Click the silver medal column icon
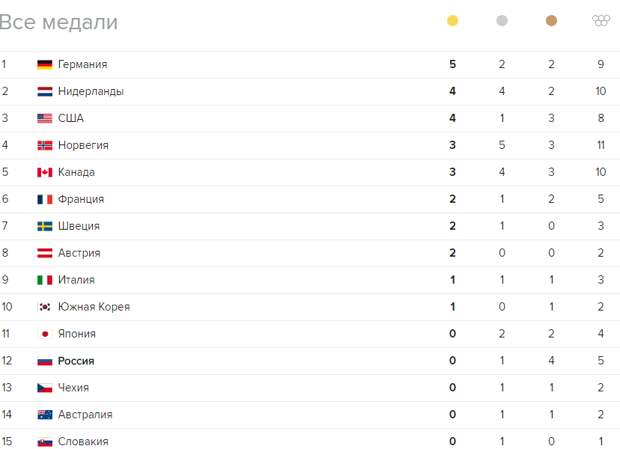The width and height of the screenshot is (620, 449). coord(502,21)
